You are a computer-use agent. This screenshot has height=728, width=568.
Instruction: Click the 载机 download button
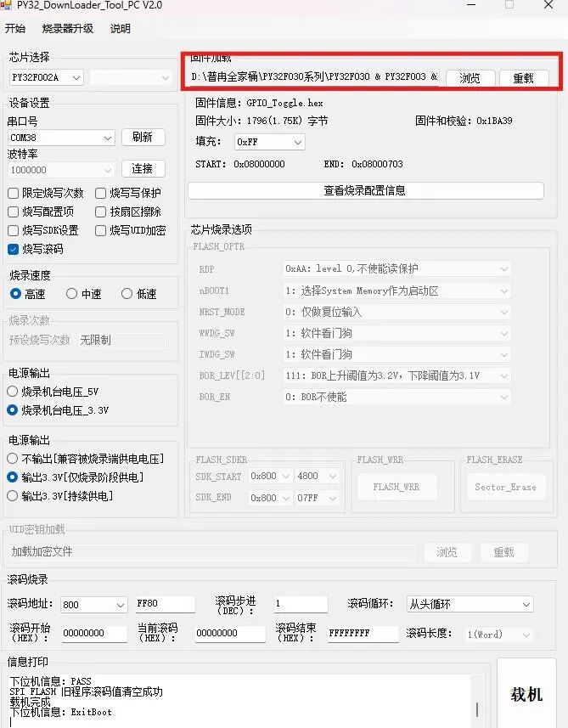tap(526, 694)
